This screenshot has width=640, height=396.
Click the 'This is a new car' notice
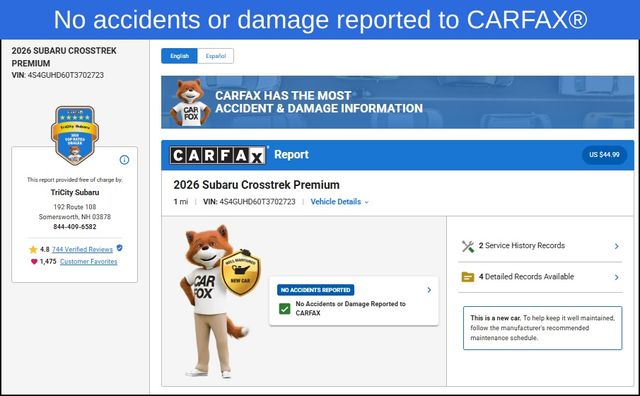pos(542,328)
